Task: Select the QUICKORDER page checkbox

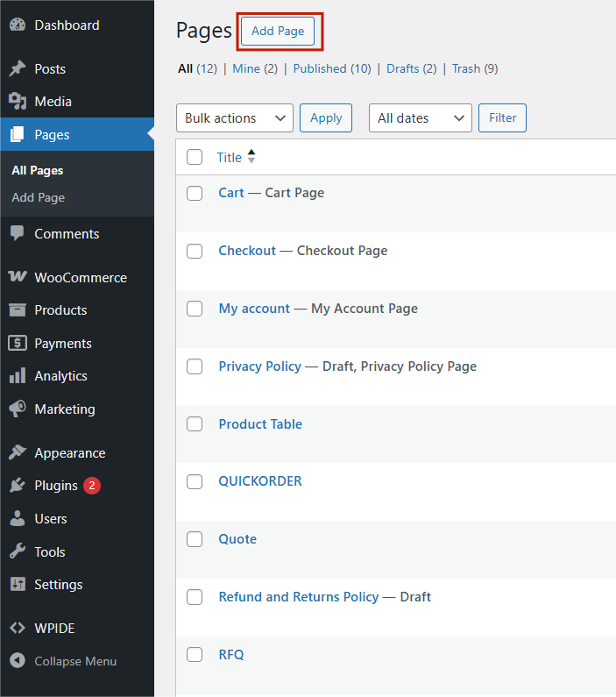Action: [195, 481]
